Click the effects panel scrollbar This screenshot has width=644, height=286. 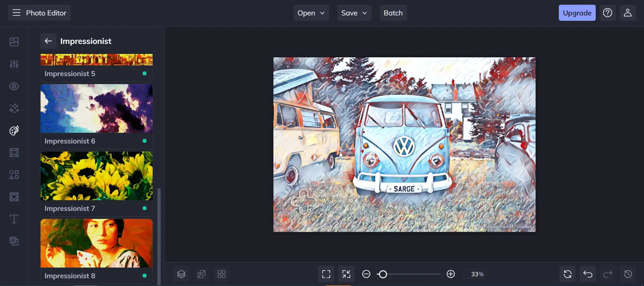[159, 236]
